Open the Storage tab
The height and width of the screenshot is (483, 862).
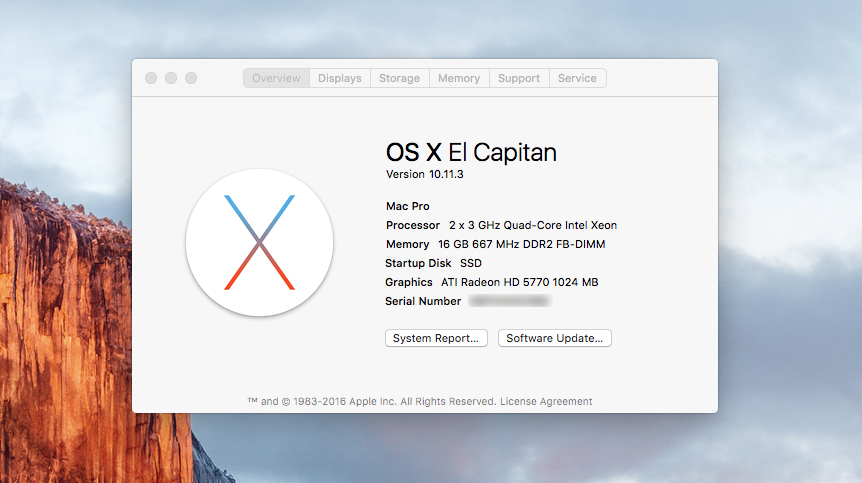pos(400,78)
